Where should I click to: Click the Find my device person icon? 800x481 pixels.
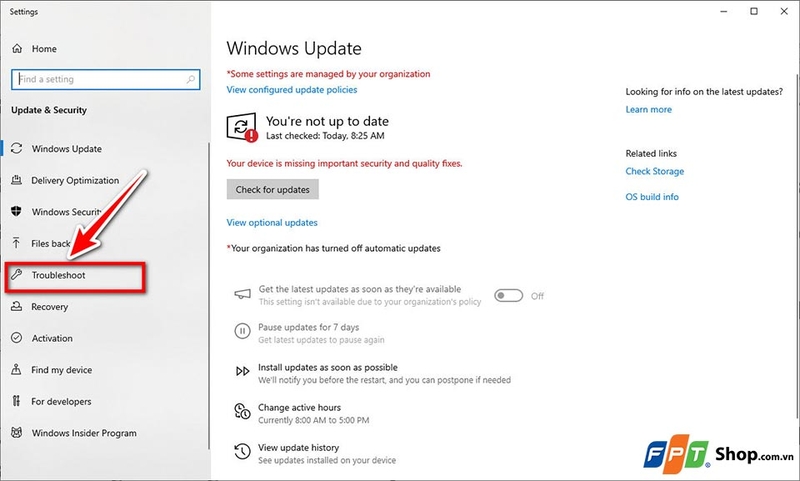16,369
